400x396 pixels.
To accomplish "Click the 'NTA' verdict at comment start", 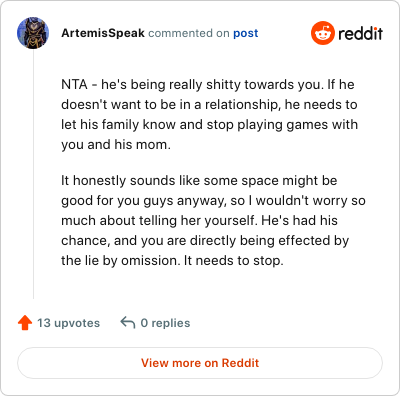I will pos(74,84).
